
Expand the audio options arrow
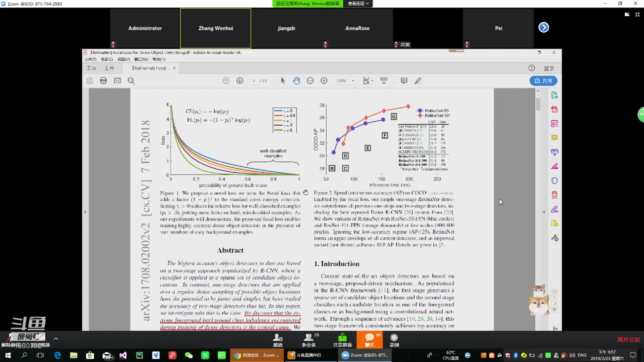(56, 339)
